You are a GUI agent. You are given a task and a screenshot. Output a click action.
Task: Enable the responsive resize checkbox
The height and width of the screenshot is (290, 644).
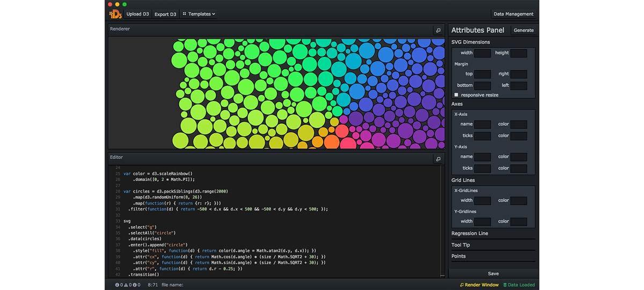click(x=457, y=95)
